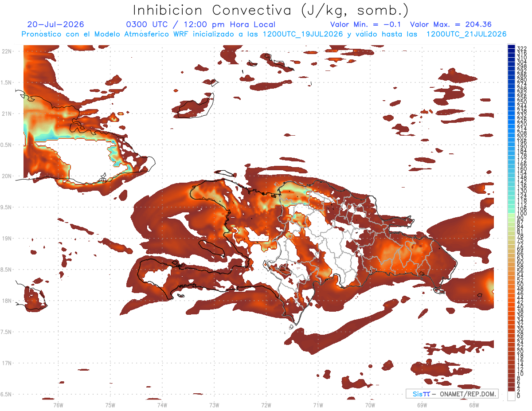532x411 pixels.
Task: Click the initialization stamp "1200UTC_19JUL2026"
Action: click(x=302, y=34)
